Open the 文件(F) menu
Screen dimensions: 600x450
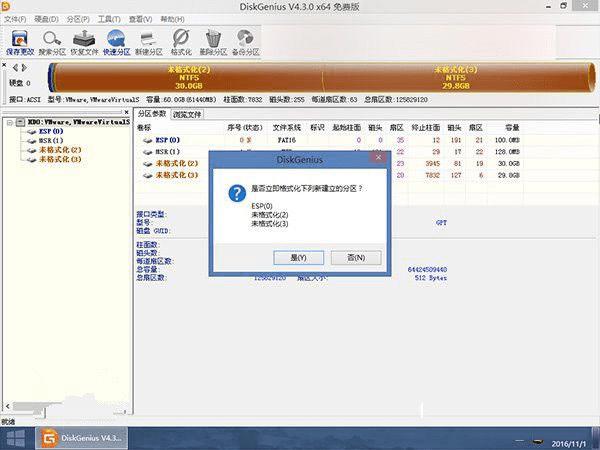tap(15, 19)
